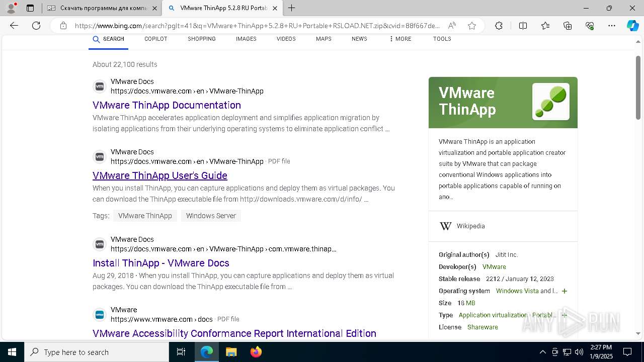Viewport: 644px width, 362px height.
Task: Switch to SHOPPING results
Action: click(x=202, y=39)
